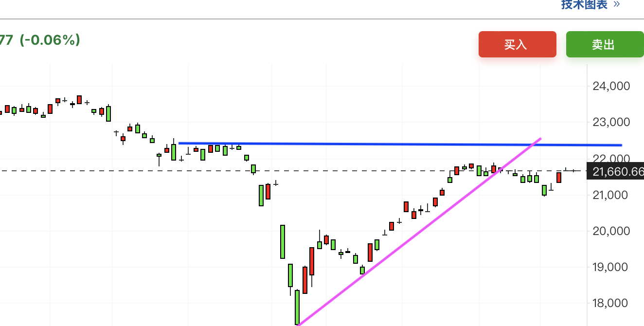Open the 技术图表 link
Image resolution: width=644 pixels, height=326 pixels.
584,4
